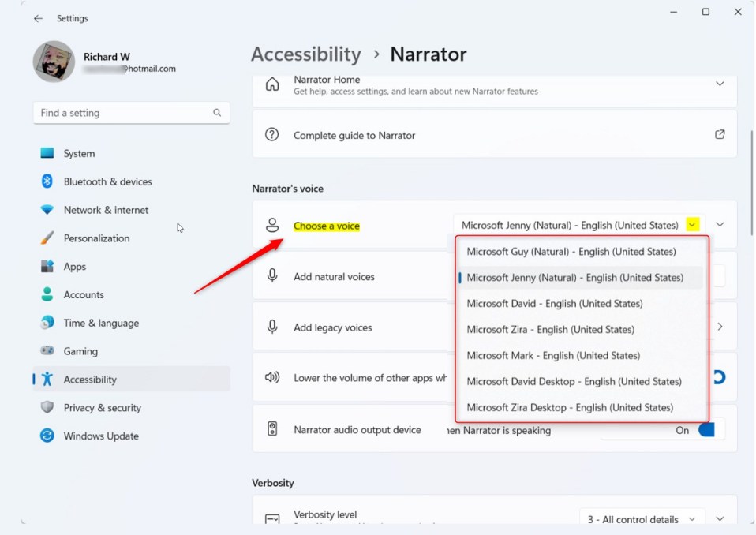The width and height of the screenshot is (756, 535).
Task: Click the Gaming controller icon
Action: (x=47, y=350)
